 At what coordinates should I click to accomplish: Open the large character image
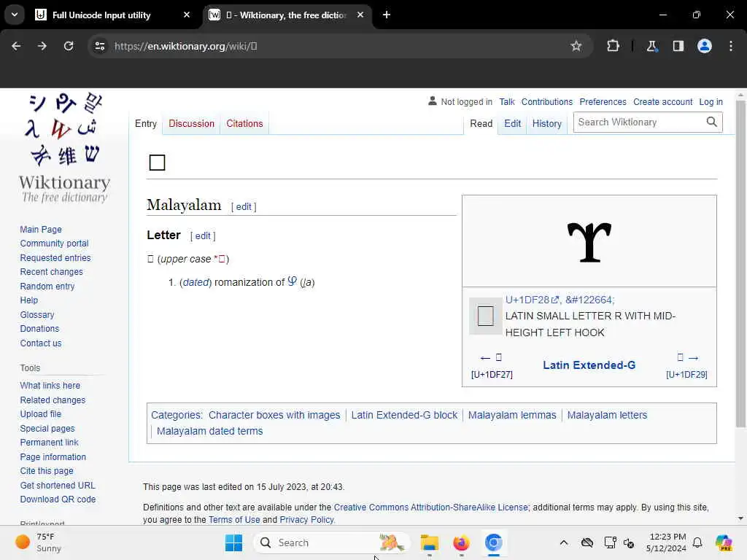[x=589, y=242]
